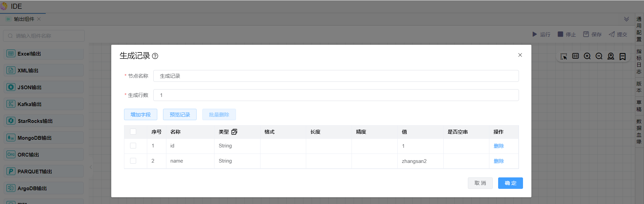
Task: Check the checkbox for row name
Action: coord(133,161)
